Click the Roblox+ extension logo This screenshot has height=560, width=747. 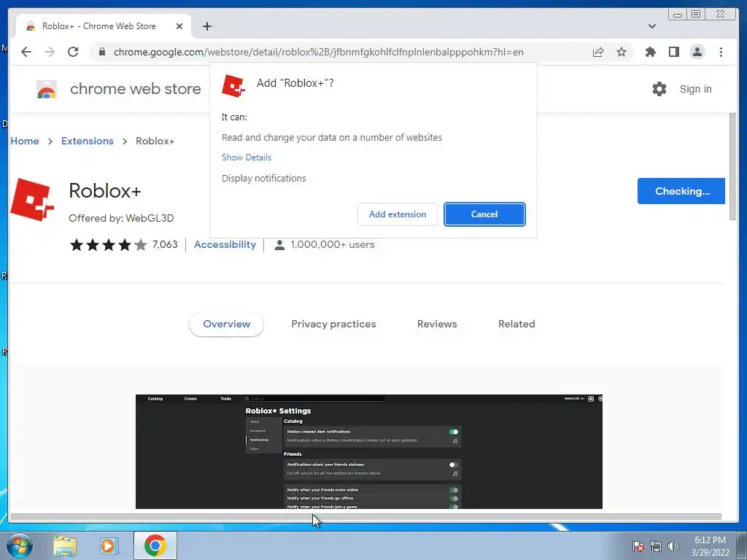pyautogui.click(x=32, y=200)
